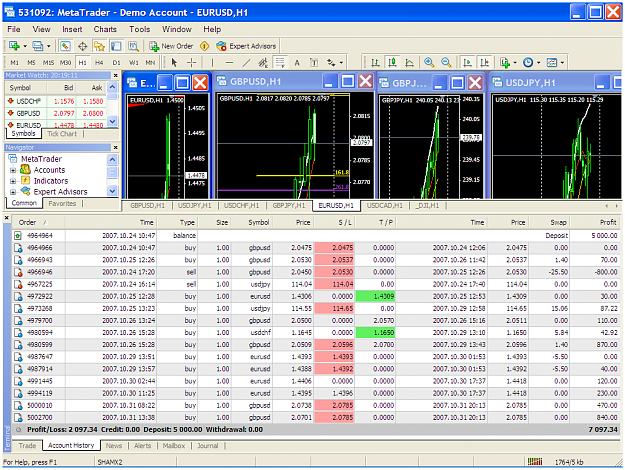
Task: Expand the Indicators tree node
Action: (x=13, y=181)
